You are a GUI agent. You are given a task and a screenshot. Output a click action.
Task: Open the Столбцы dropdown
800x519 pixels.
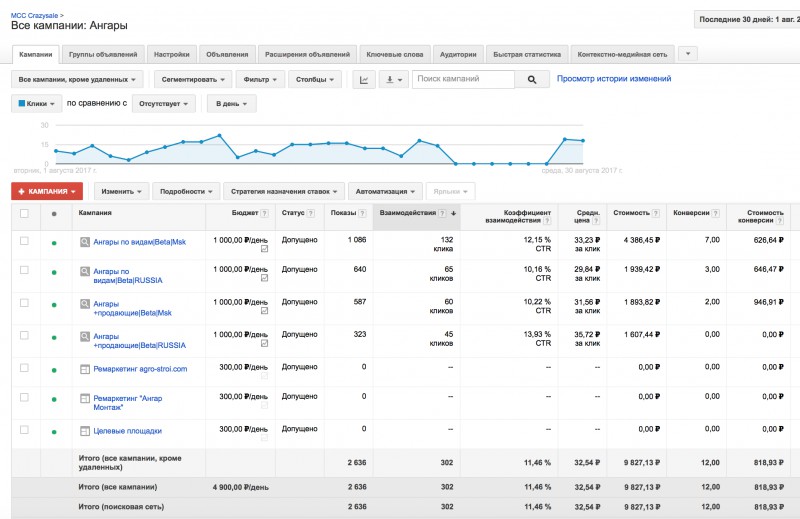(315, 80)
